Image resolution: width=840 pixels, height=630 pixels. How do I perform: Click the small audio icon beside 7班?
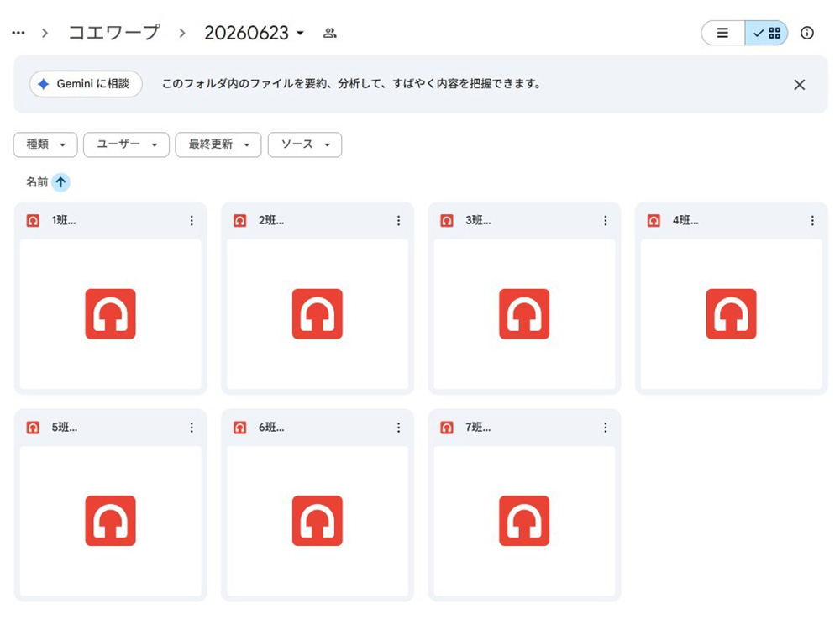(x=447, y=428)
